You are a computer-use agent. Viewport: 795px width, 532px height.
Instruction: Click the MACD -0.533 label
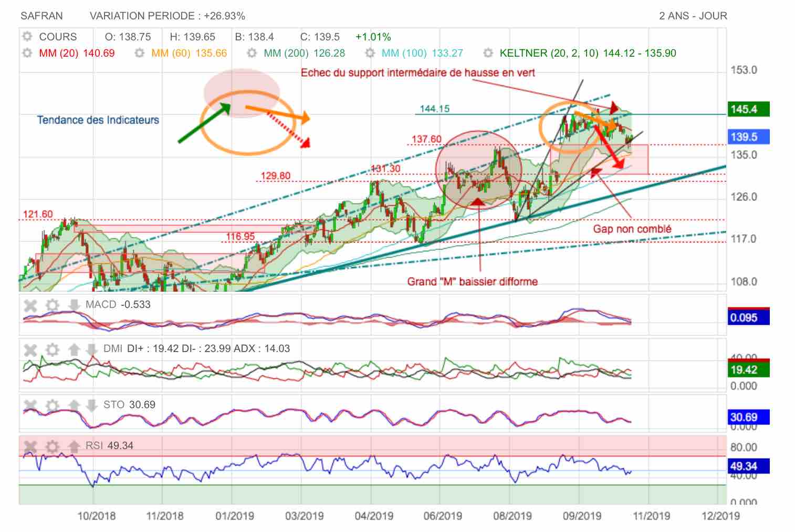[x=118, y=305]
